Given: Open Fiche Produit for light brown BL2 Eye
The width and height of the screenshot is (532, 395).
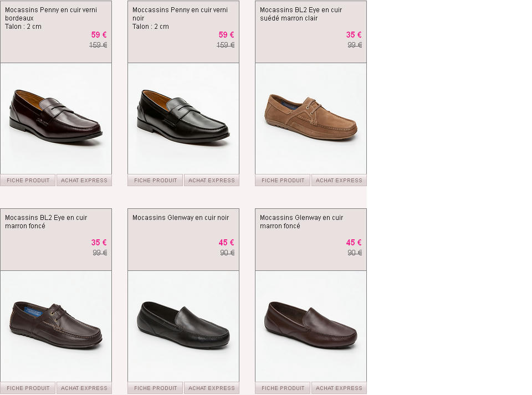Looking at the screenshot, I should [x=283, y=181].
